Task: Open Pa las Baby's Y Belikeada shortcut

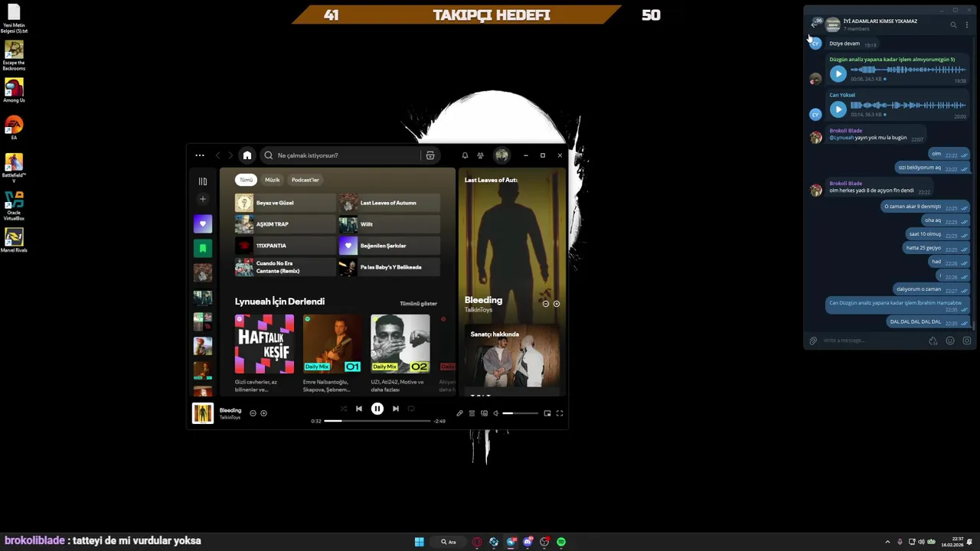Action: point(390,267)
